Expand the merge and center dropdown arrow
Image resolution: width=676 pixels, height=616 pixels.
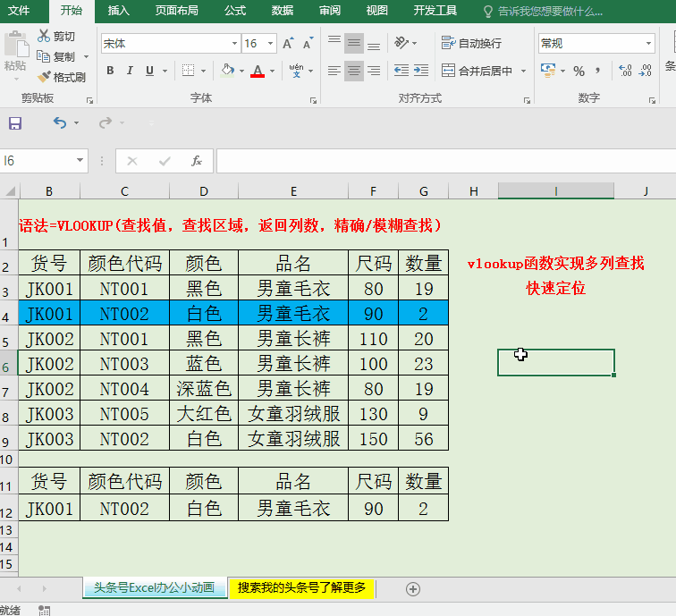523,71
